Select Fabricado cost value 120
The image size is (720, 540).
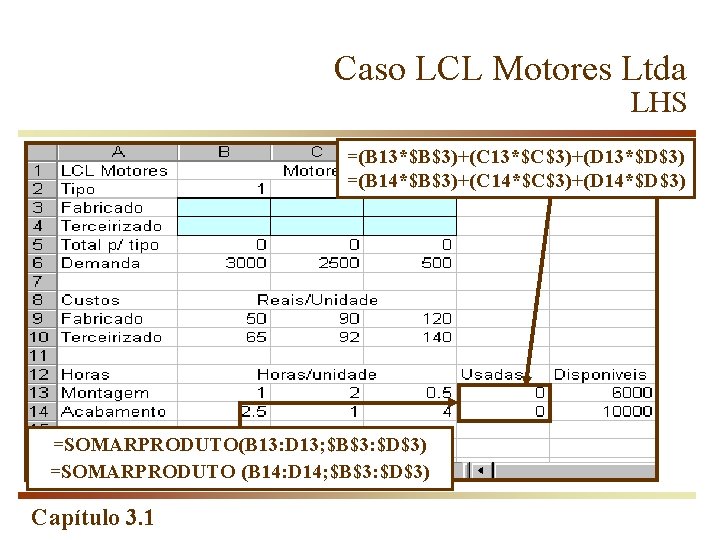(x=410, y=319)
